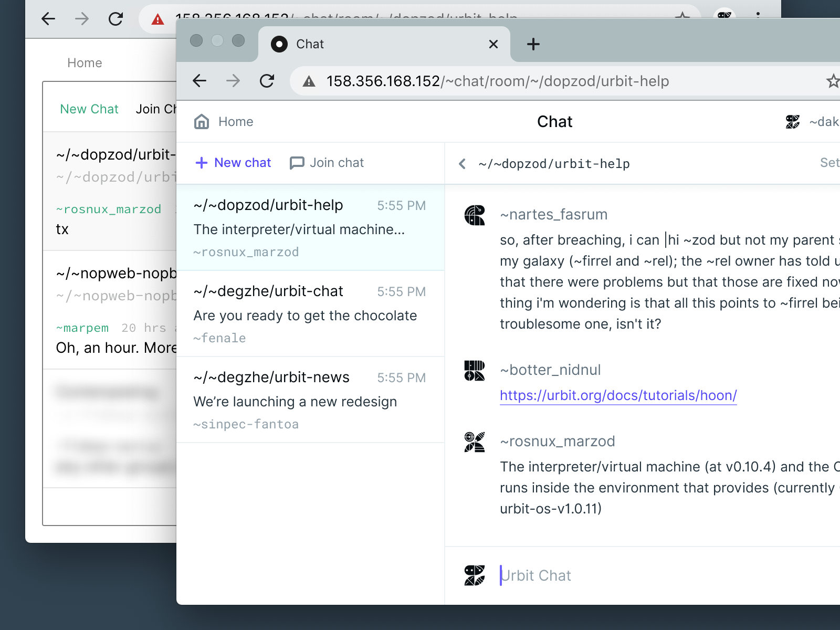This screenshot has height=630, width=840.
Task: Click the ~botter_nidnul username in the chat
Action: click(x=550, y=370)
